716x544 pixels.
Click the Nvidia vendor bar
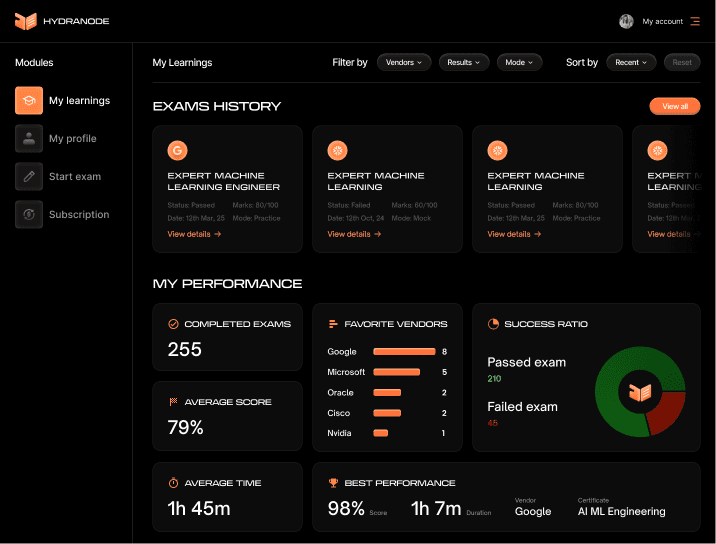pos(380,433)
